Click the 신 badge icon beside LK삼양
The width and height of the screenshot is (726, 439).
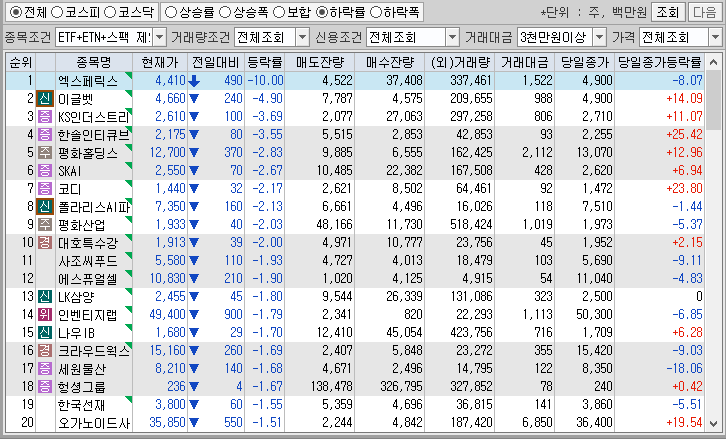tap(45, 297)
